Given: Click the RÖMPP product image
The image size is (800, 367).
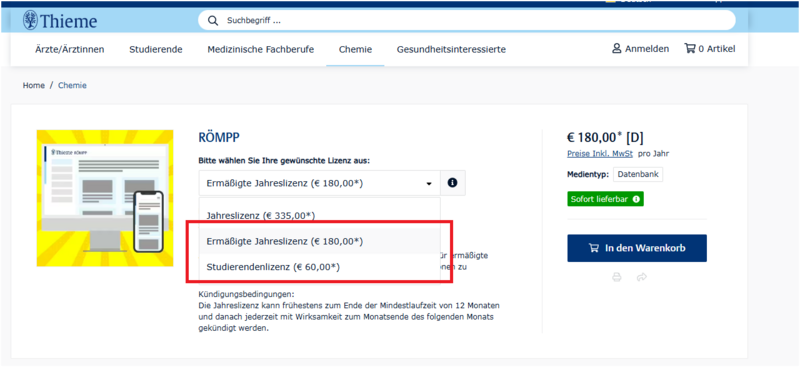Looking at the screenshot, I should pos(105,198).
